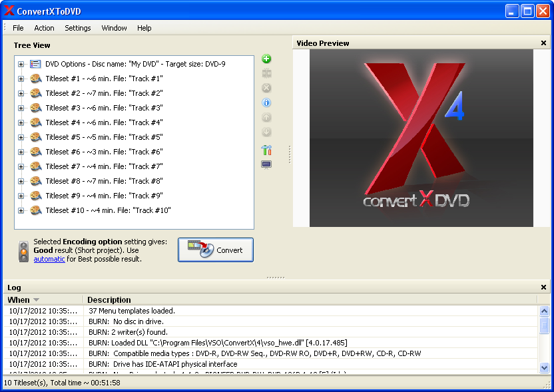Click the log scrollbar thumb
This screenshot has width=554, height=392.
[x=544, y=325]
